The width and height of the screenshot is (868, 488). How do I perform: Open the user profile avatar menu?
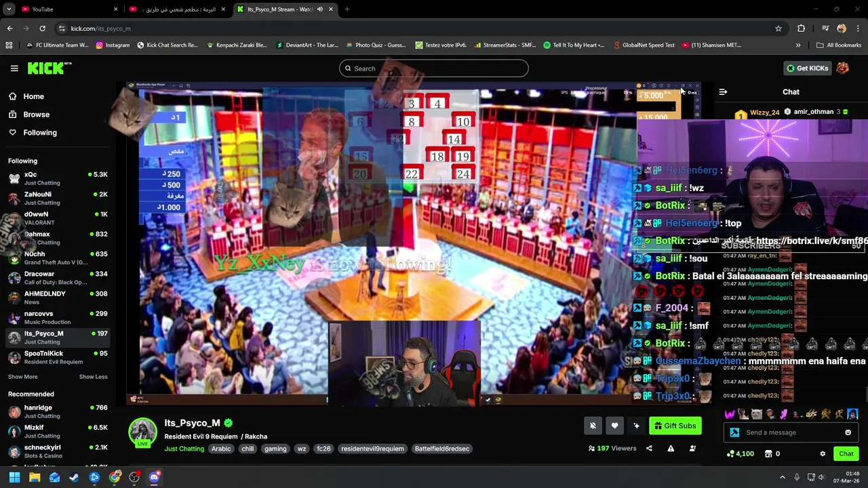pos(843,68)
